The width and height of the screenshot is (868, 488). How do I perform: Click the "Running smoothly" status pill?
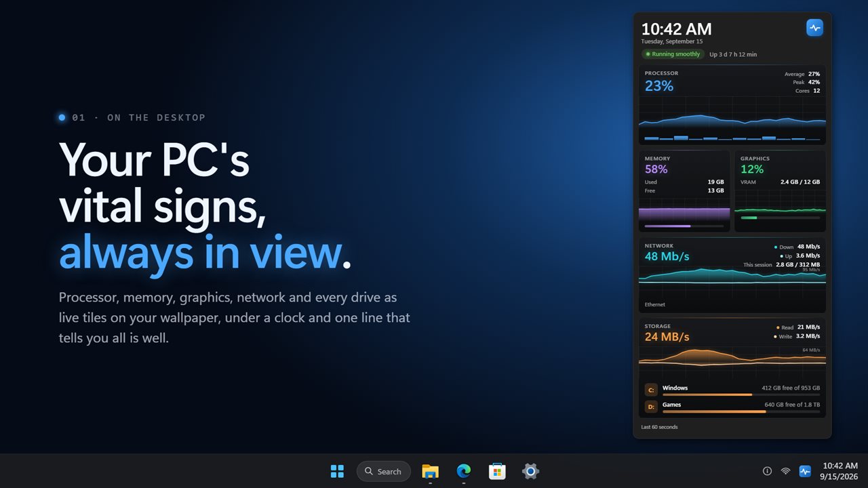click(x=673, y=54)
